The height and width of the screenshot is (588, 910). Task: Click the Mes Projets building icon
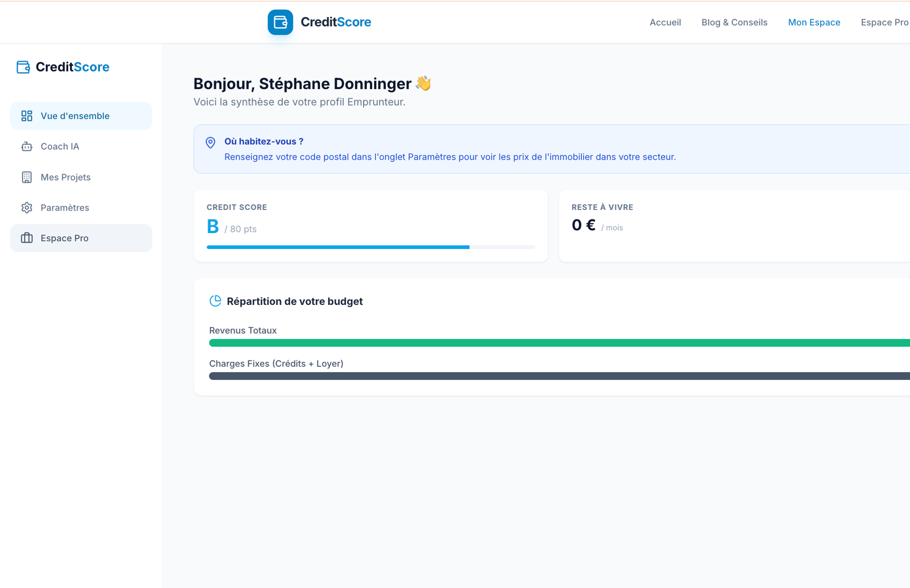27,177
